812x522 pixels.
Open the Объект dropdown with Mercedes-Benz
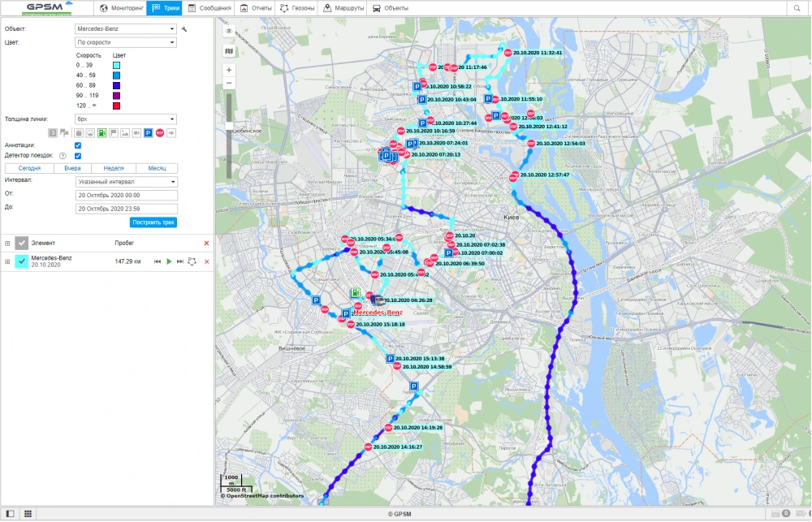click(126, 29)
